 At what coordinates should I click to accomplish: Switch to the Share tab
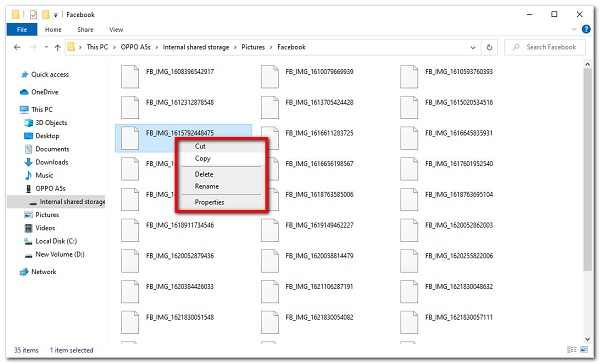(x=85, y=29)
